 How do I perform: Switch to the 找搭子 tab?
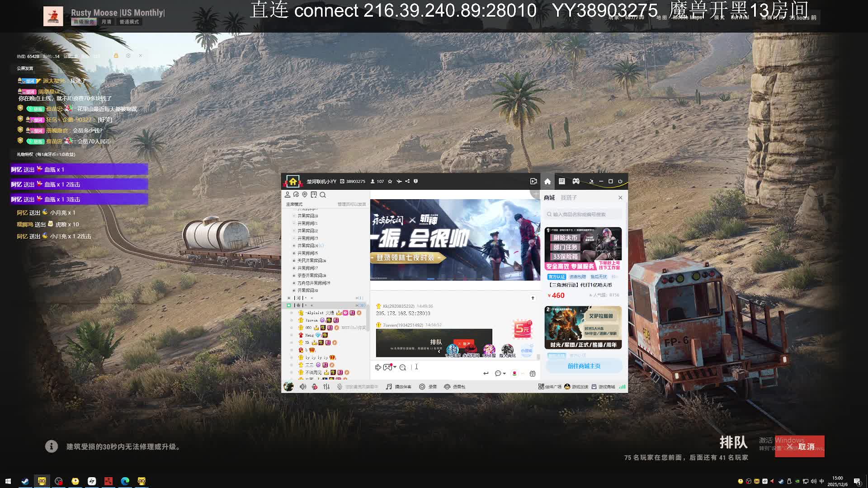(x=568, y=197)
